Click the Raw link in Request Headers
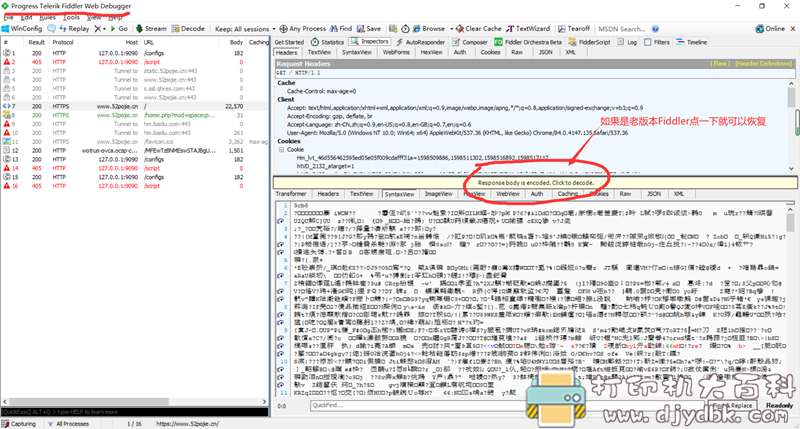Viewport: 800px width, 429px height. pyautogui.click(x=720, y=64)
